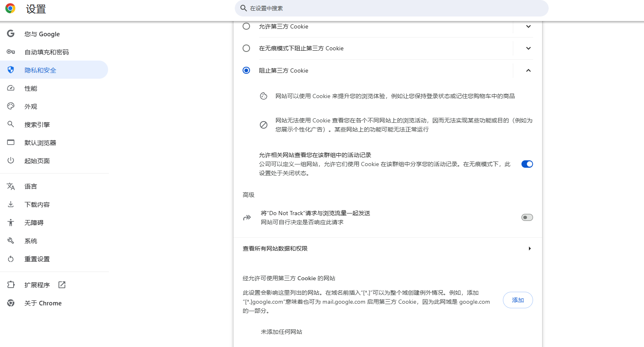Open the 下载内容 settings page
This screenshot has width=644, height=347.
click(x=54, y=204)
